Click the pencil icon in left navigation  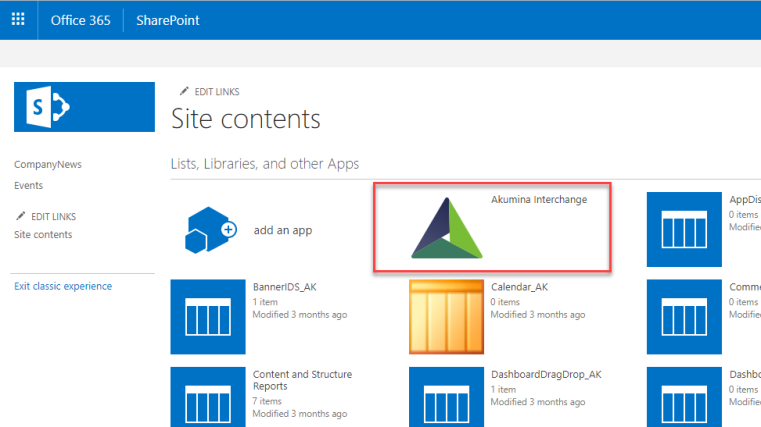[x=19, y=216]
